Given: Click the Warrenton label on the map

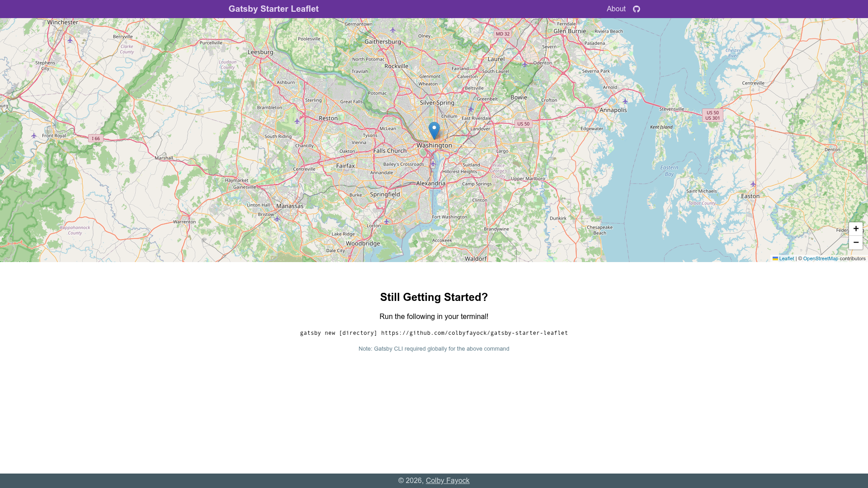Looking at the screenshot, I should tap(184, 222).
